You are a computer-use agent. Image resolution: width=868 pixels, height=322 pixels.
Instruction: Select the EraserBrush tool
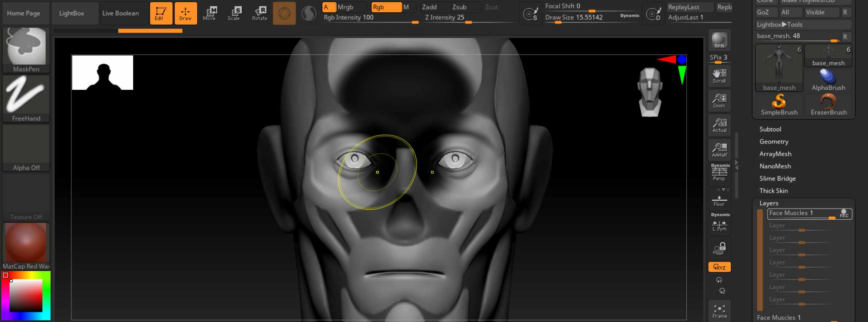click(x=828, y=104)
